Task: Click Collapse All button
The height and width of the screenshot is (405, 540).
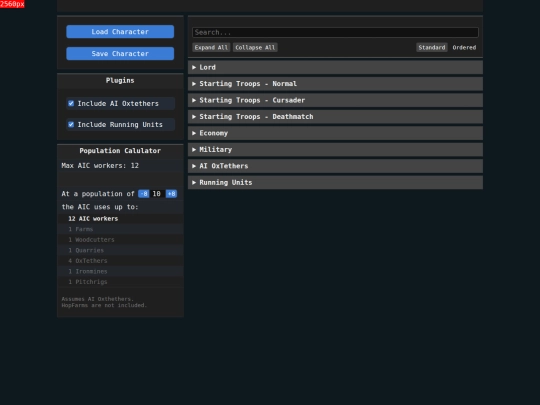Action: coord(255,48)
